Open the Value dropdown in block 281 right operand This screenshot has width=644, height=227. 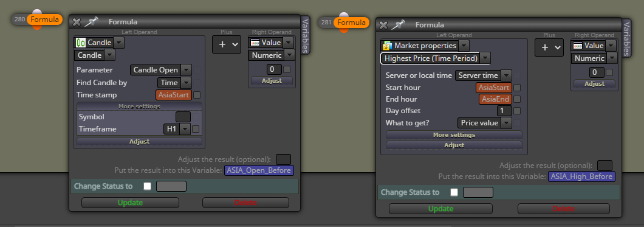[611, 46]
